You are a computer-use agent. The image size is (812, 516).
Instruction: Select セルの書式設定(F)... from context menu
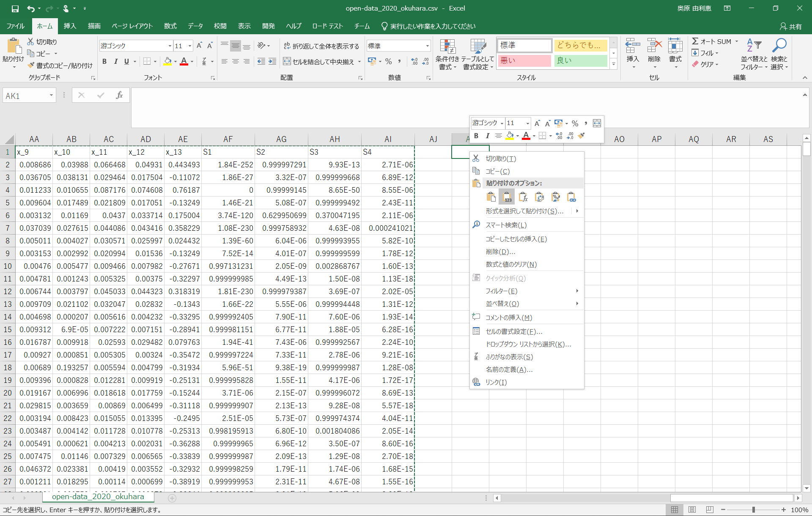pos(513,331)
